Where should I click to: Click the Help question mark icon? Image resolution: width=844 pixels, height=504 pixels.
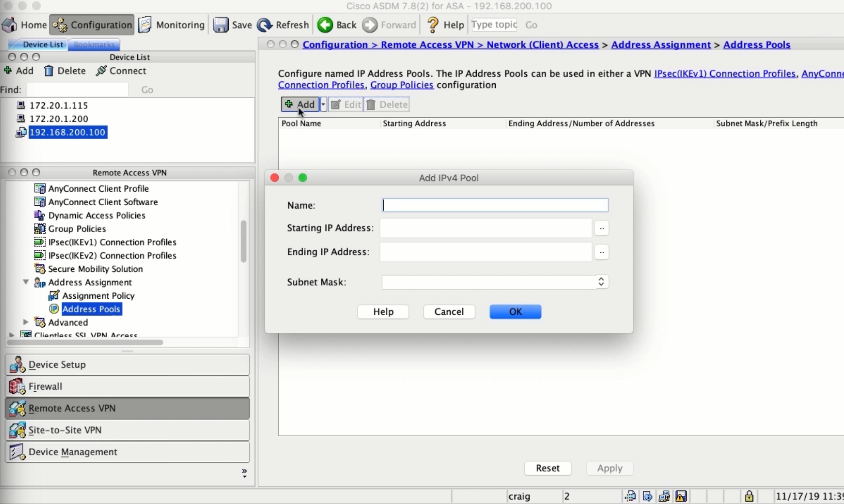pyautogui.click(x=432, y=25)
